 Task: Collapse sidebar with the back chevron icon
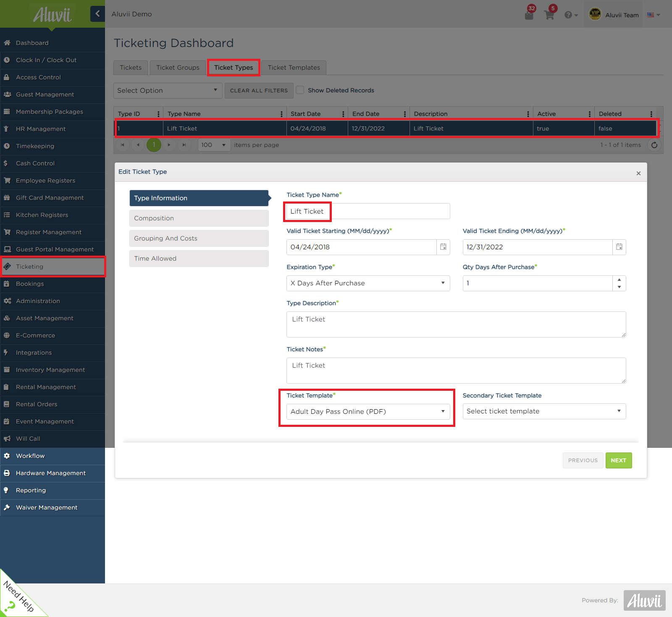97,14
